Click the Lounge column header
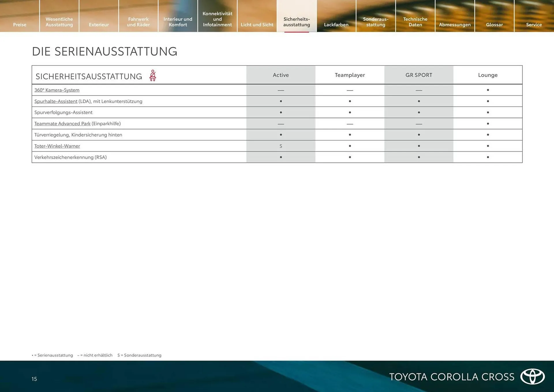Image resolution: width=554 pixels, height=392 pixels. pos(488,75)
